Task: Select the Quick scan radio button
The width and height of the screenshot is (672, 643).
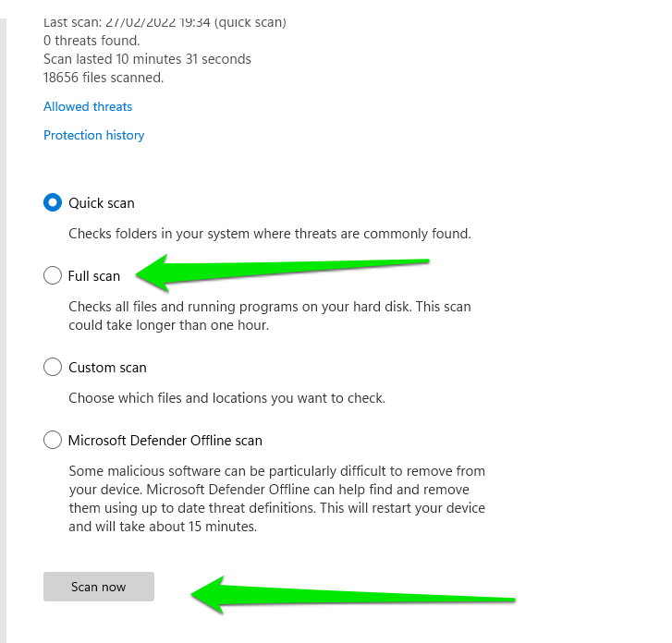Action: (53, 202)
